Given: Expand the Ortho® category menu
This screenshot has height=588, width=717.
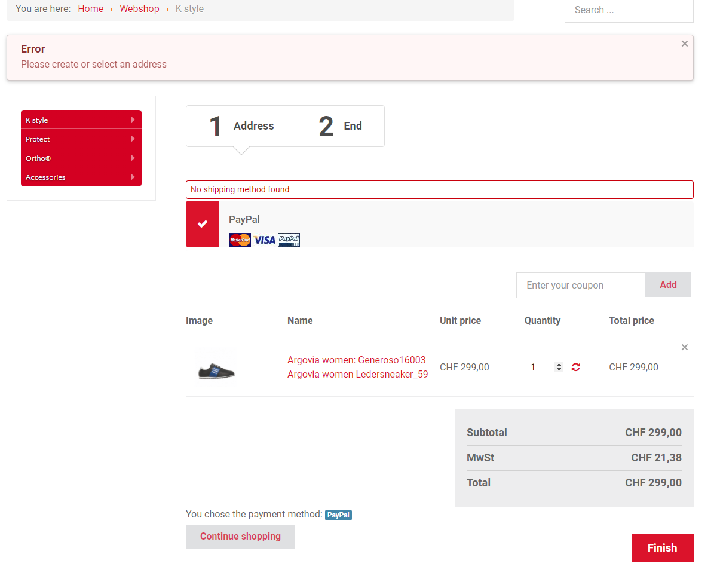Looking at the screenshot, I should click(81, 158).
